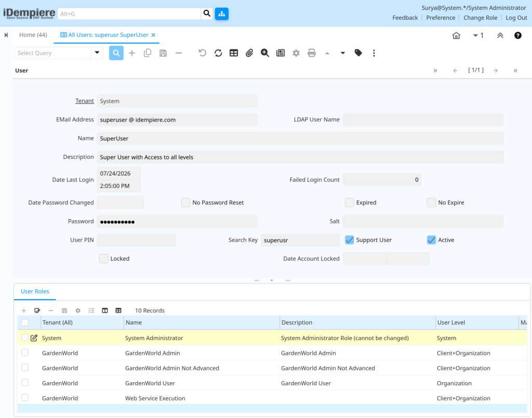Viewport: 532px width, 418px height.
Task: Click the Print toolbar icon
Action: tap(312, 53)
